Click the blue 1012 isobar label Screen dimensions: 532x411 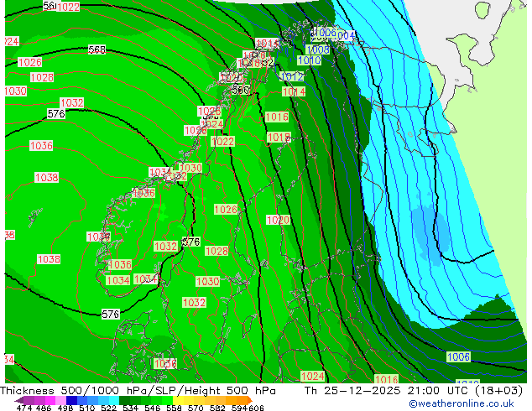[292, 76]
